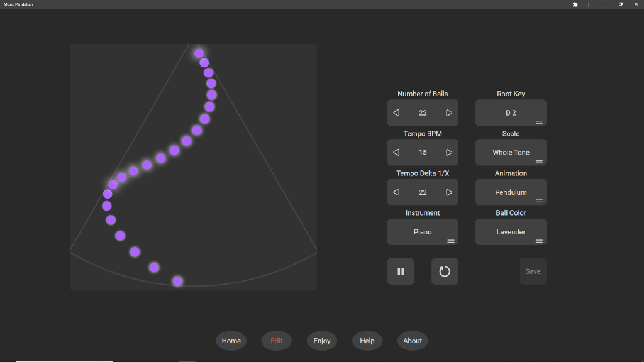The width and height of the screenshot is (644, 362).
Task: Click the Tempo BPM label
Action: point(423,133)
